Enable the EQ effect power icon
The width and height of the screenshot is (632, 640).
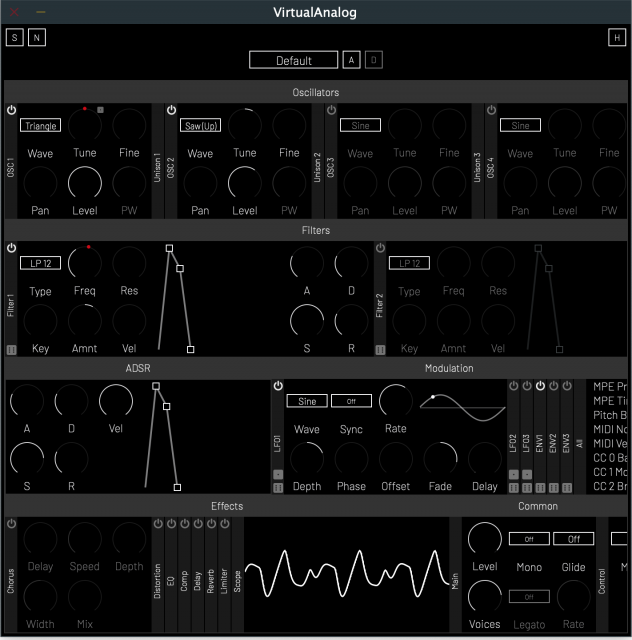171,524
